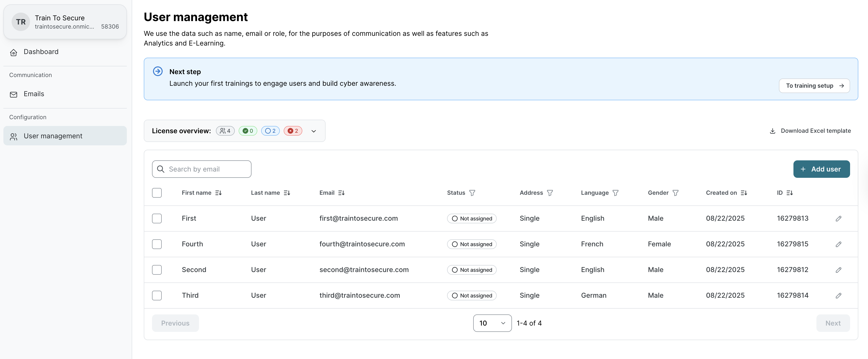
Task: Open the Train To Secure account switcher
Action: pos(65,22)
